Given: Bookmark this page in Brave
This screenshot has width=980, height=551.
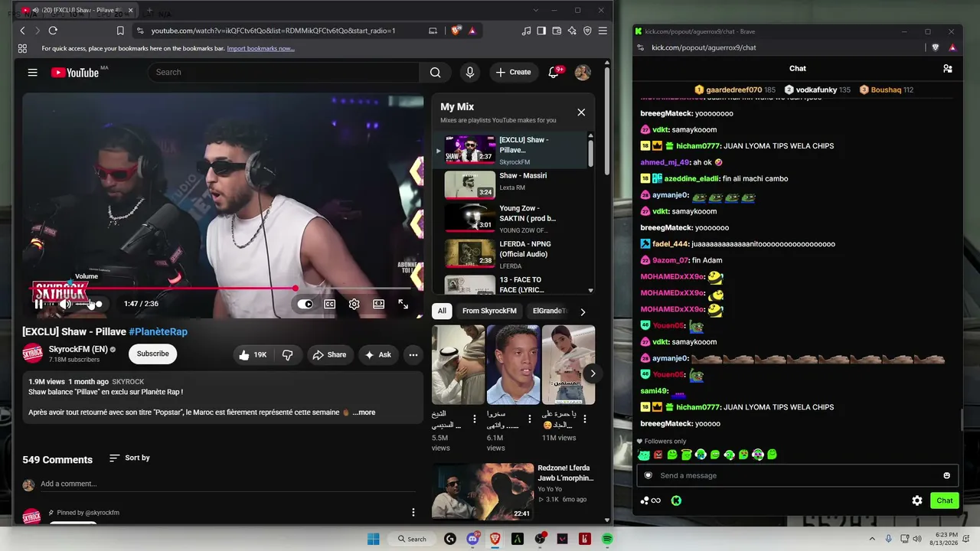Looking at the screenshot, I should click(x=120, y=31).
